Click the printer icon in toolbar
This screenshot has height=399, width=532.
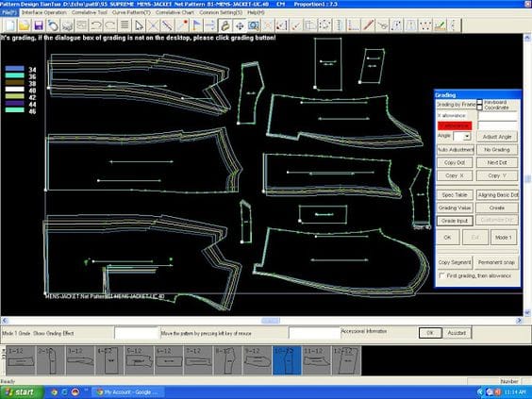(67, 25)
